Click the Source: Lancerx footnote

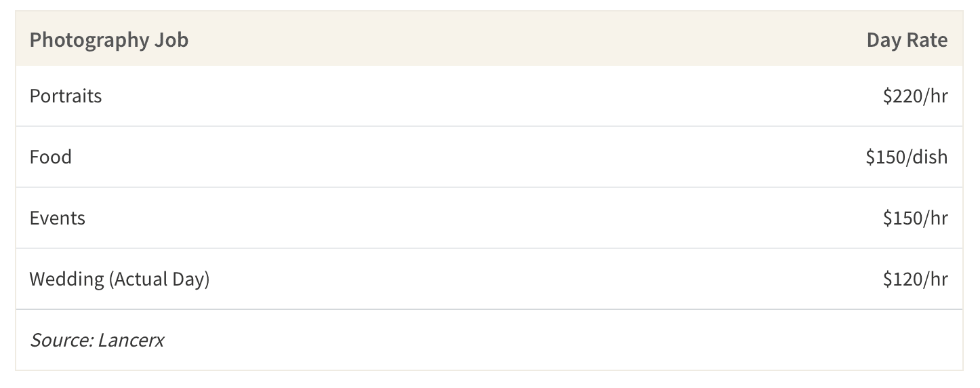pyautogui.click(x=97, y=339)
